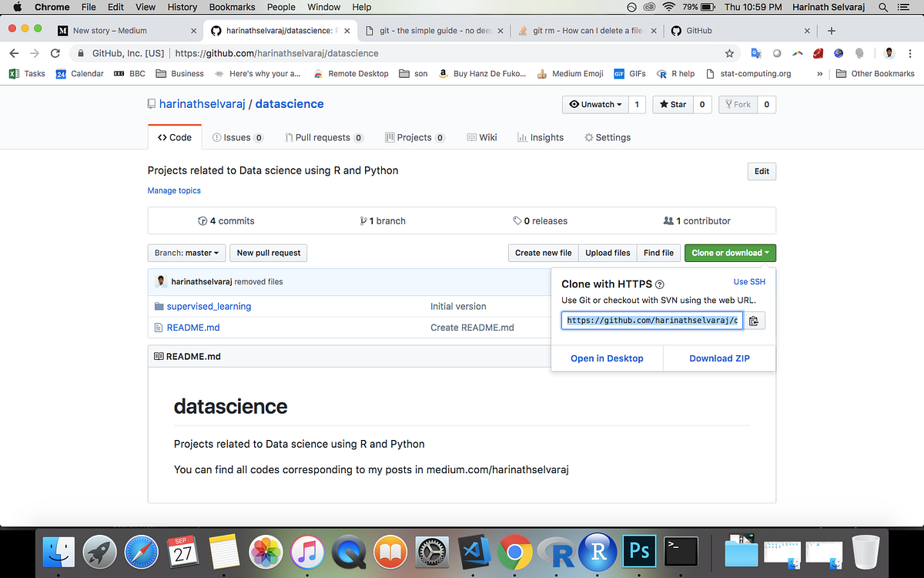This screenshot has width=924, height=578.
Task: Download the repository as ZIP
Action: pos(718,358)
